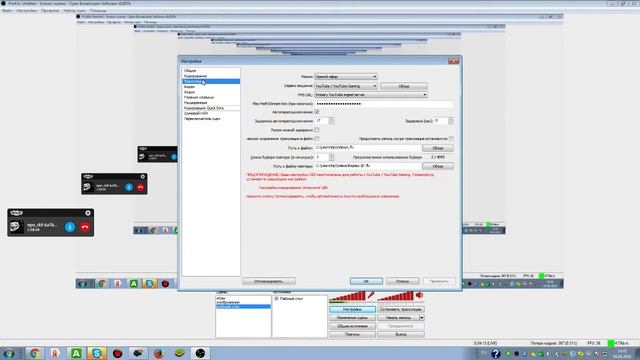Switch to OBS black-circle icon on the taskbar
The height and width of the screenshot is (360, 640).
click(200, 353)
